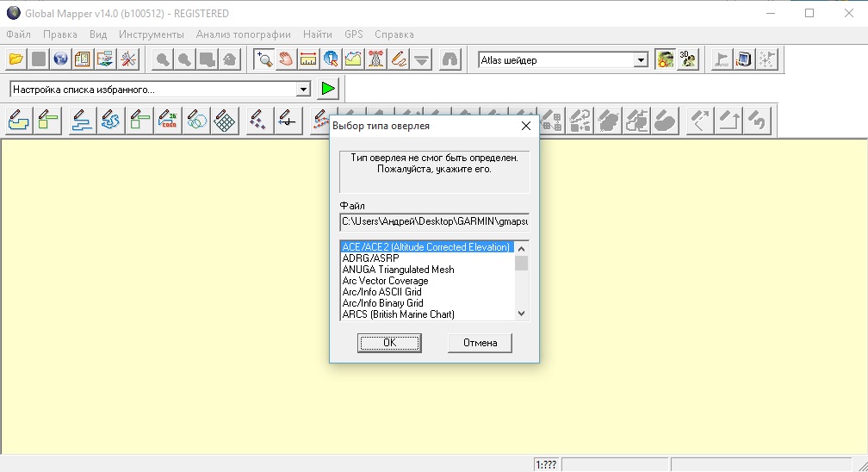The image size is (868, 472).
Task: Open the Справка menu
Action: pos(394,34)
